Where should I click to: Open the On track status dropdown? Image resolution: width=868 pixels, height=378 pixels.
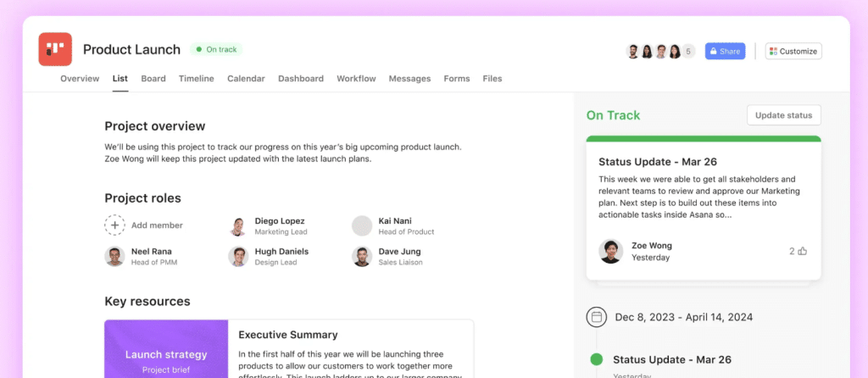pyautogui.click(x=217, y=50)
